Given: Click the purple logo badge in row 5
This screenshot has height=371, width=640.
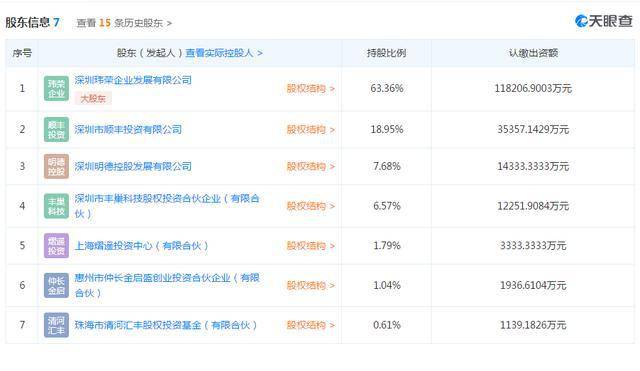Looking at the screenshot, I should [56, 246].
